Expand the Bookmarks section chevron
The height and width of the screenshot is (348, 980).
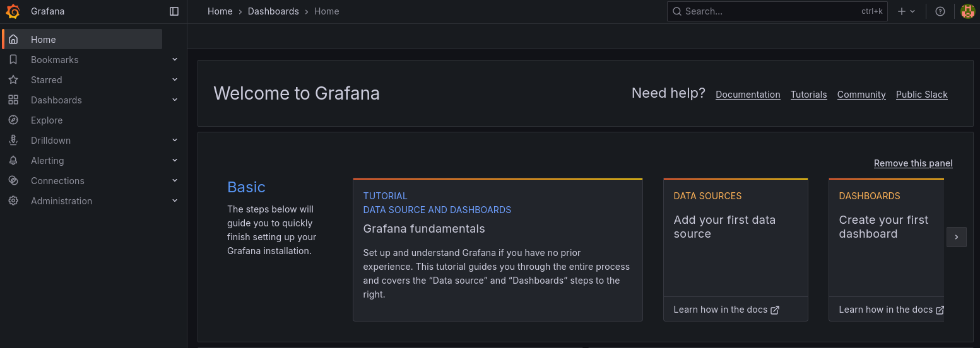pyautogui.click(x=175, y=60)
